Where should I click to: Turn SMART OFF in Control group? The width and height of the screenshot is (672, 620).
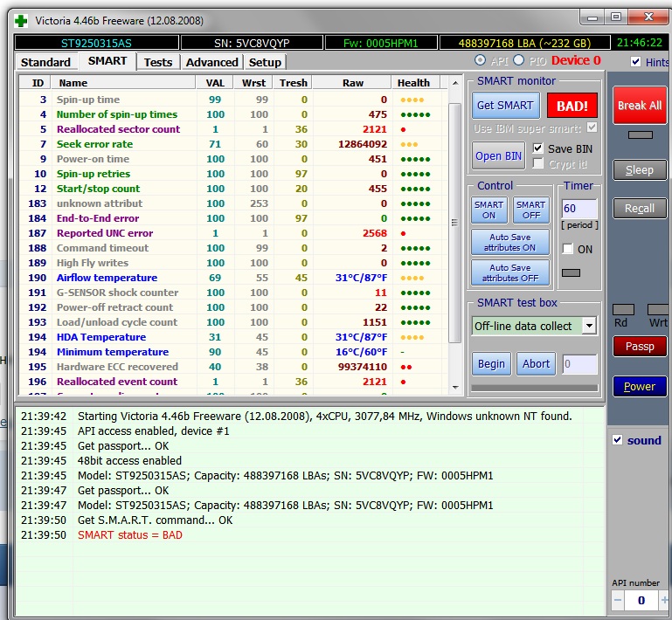pos(531,210)
